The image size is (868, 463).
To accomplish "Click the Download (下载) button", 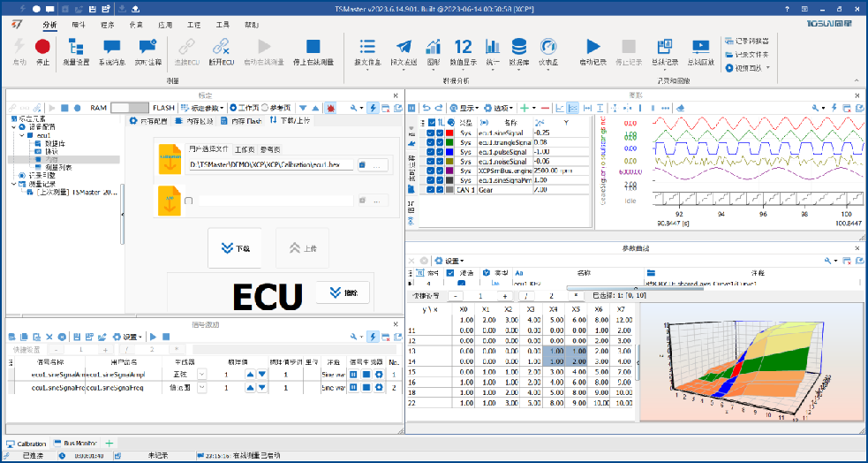I will (x=235, y=248).
